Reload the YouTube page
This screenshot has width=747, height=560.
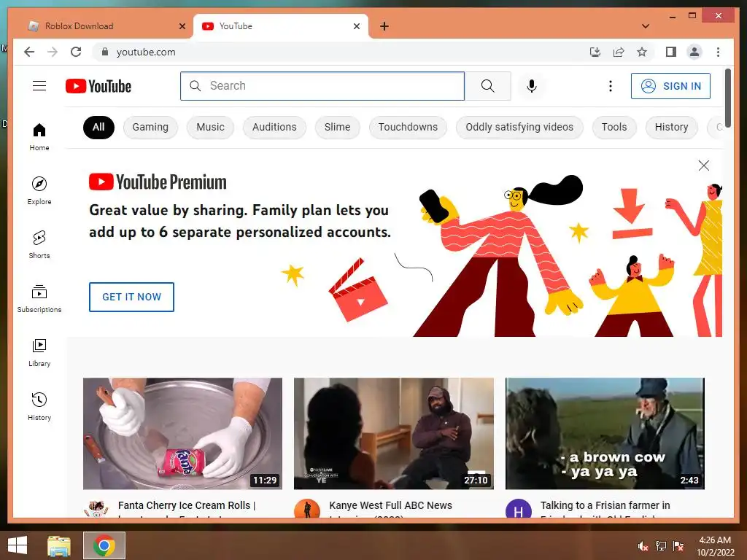point(76,52)
